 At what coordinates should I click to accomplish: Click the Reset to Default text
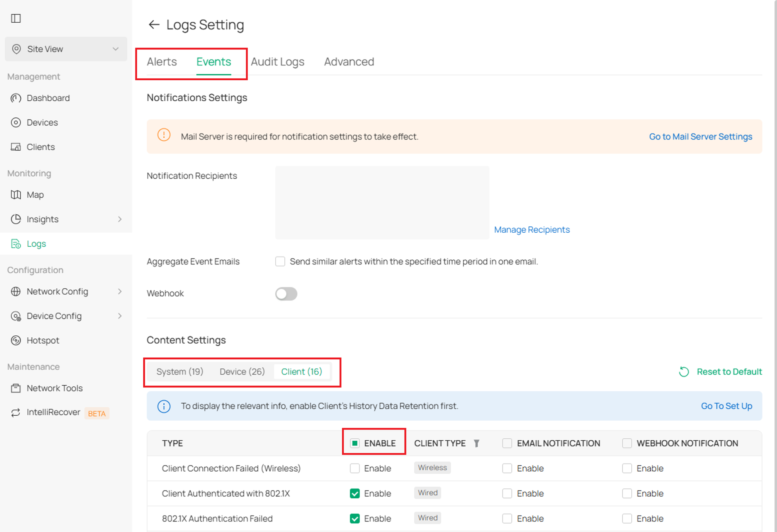coord(729,371)
